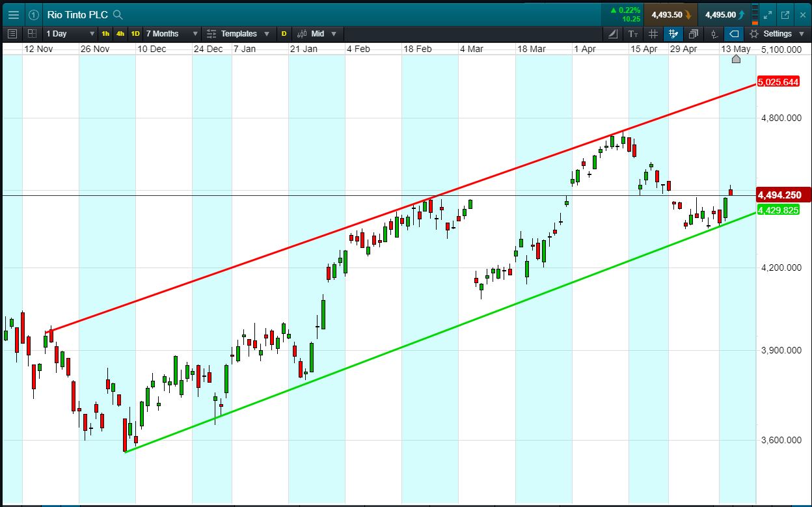Open the overlay windows icon
The height and width of the screenshot is (507, 812).
click(694, 33)
